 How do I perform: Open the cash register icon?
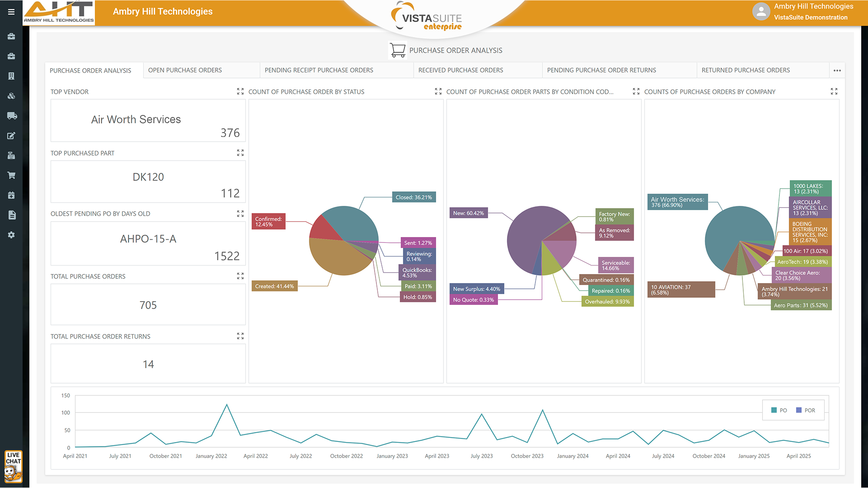tap(11, 155)
